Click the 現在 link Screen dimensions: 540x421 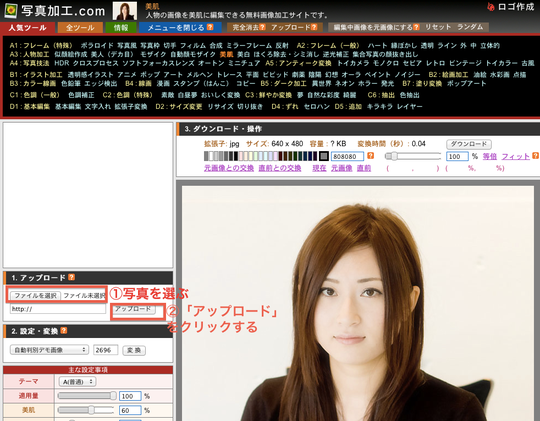(x=319, y=168)
